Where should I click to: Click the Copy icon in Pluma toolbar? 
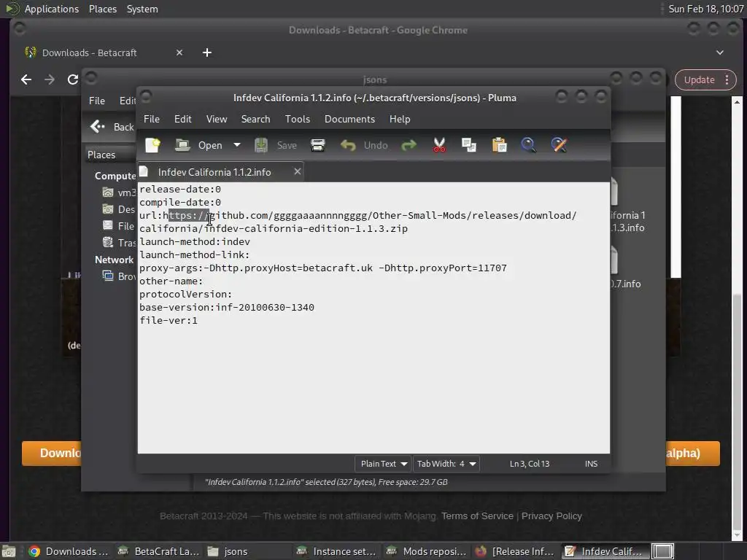(x=469, y=145)
